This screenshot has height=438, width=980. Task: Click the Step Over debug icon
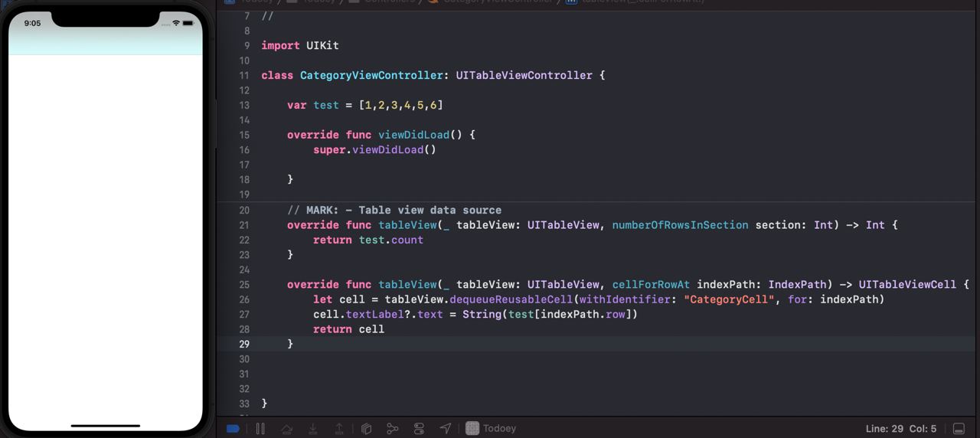286,429
